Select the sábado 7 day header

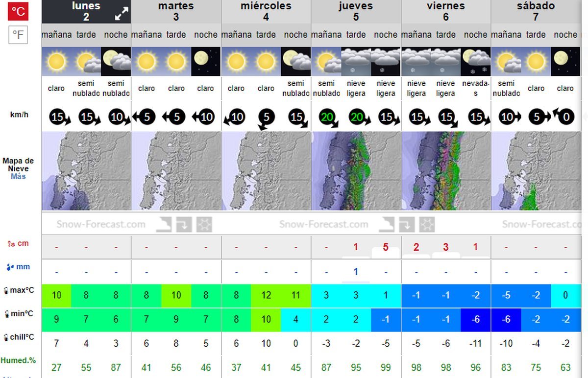[x=536, y=11]
